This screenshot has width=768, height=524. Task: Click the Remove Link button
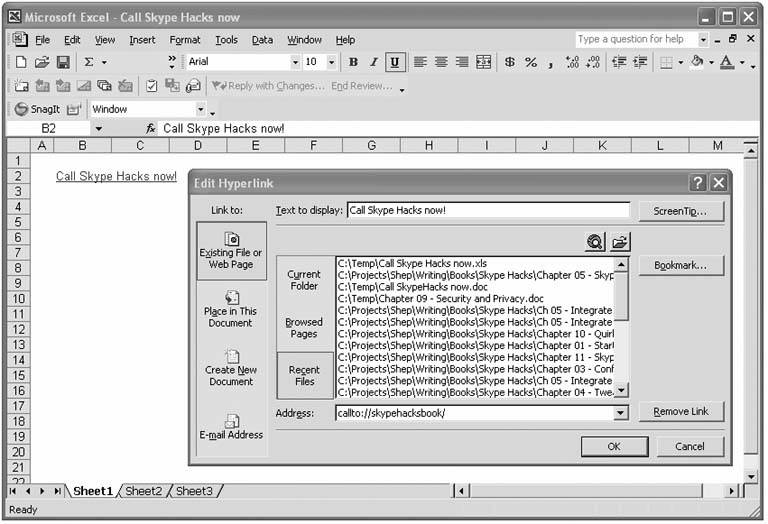[680, 412]
